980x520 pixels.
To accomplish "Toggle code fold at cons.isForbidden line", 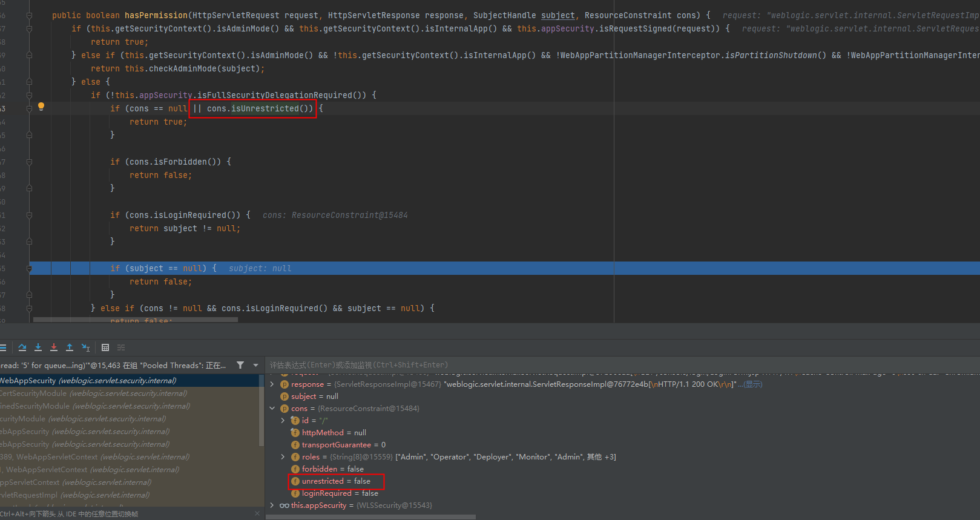I will (29, 162).
